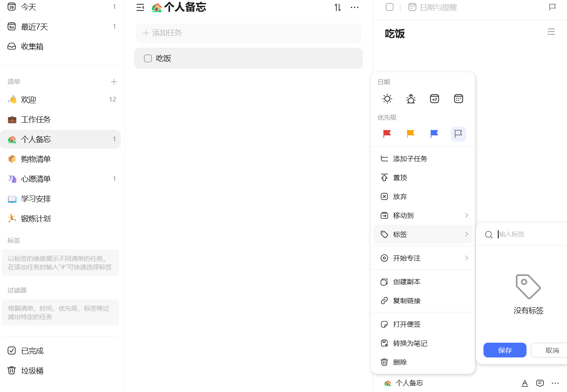Expand the 开始专注 submenu
Viewport: 567px width, 392px height.
click(x=423, y=258)
